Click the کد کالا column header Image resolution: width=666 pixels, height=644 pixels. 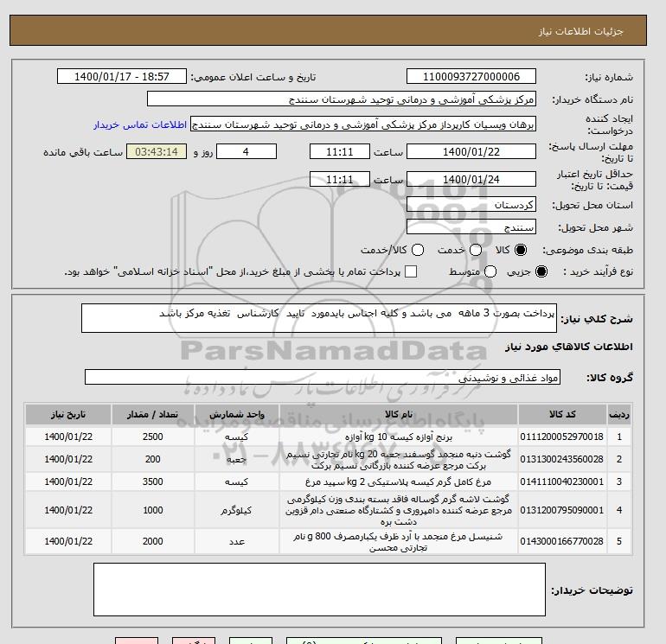(562, 414)
